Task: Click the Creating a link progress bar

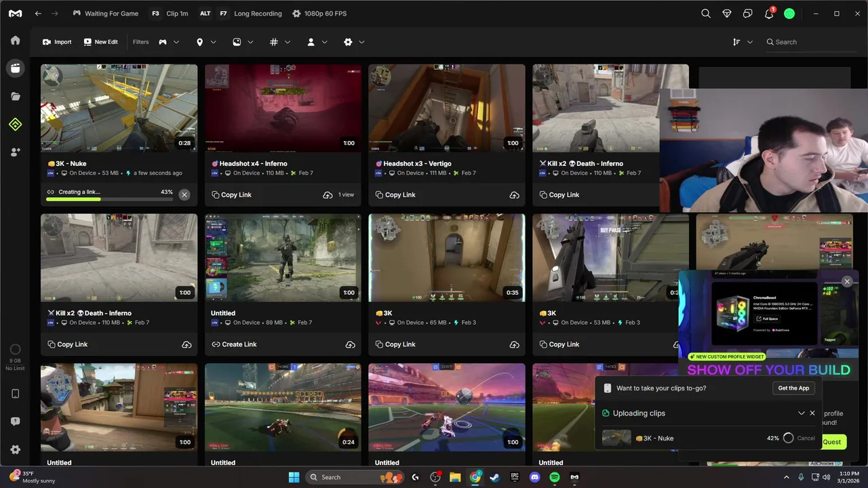Action: [109, 199]
